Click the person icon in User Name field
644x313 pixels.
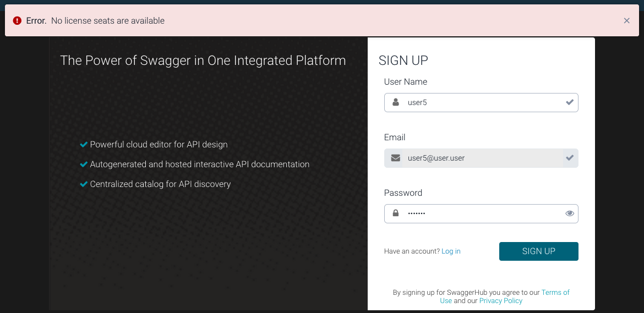[x=395, y=102]
